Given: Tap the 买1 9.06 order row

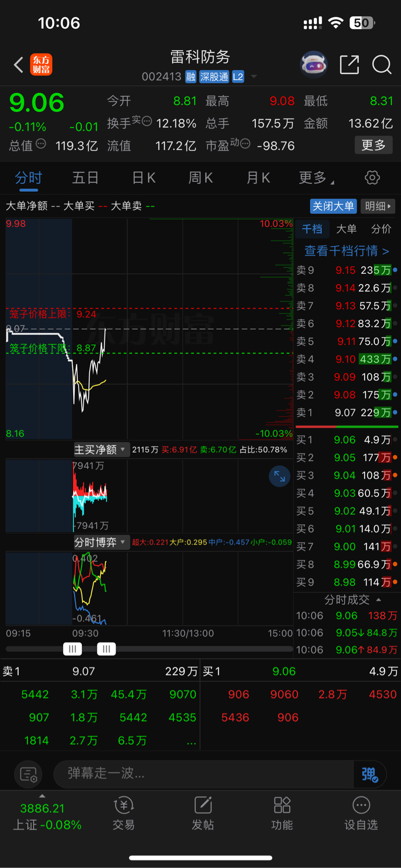Looking at the screenshot, I should pyautogui.click(x=347, y=440).
